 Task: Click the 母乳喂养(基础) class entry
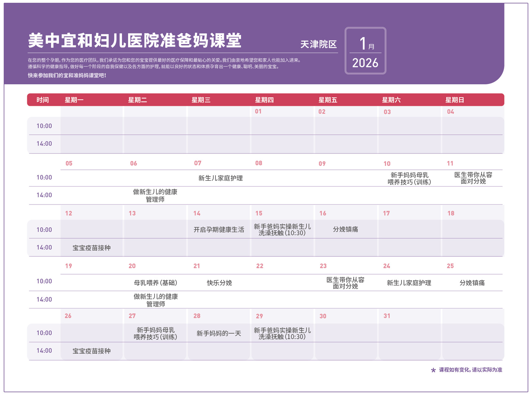(x=155, y=283)
